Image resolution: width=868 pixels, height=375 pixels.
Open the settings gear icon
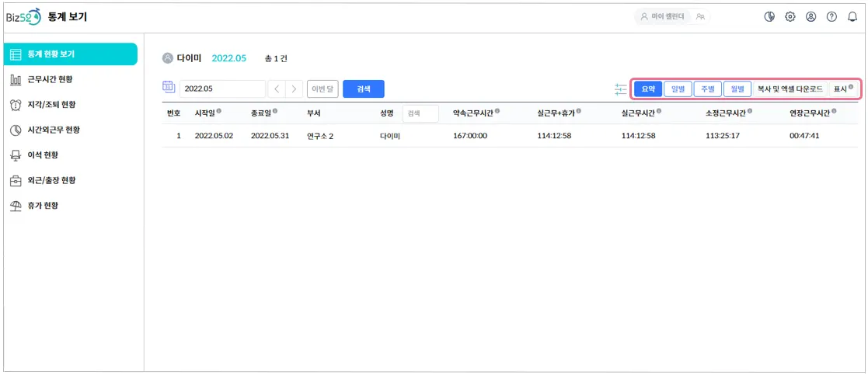click(x=790, y=16)
